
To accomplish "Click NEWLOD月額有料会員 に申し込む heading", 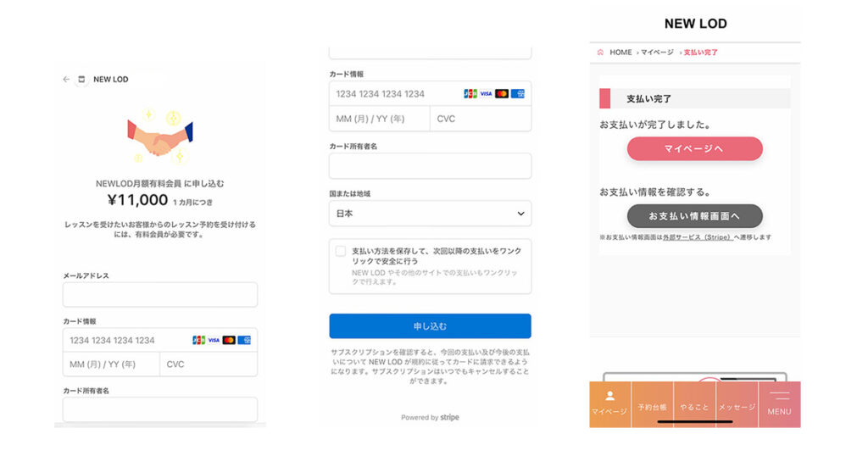I will click(160, 183).
